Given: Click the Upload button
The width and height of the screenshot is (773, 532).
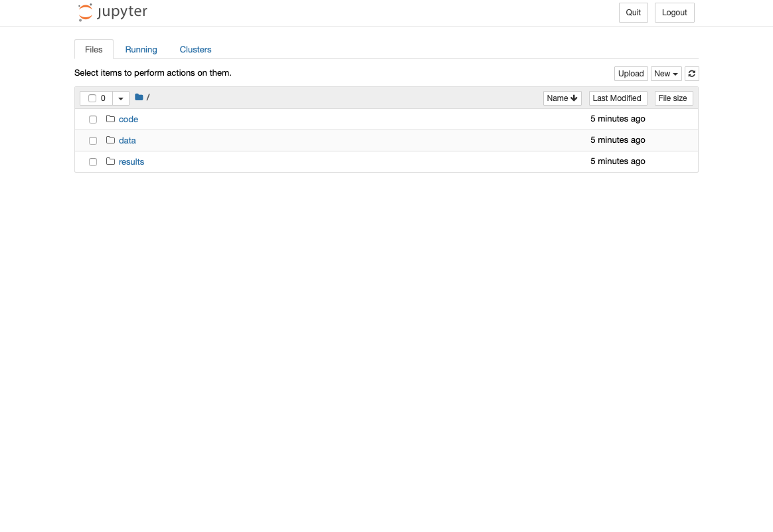Looking at the screenshot, I should [x=630, y=73].
